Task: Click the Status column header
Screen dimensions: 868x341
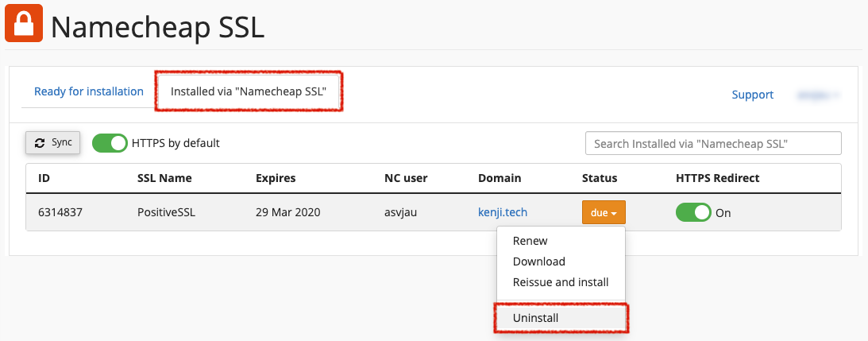Action: [600, 178]
